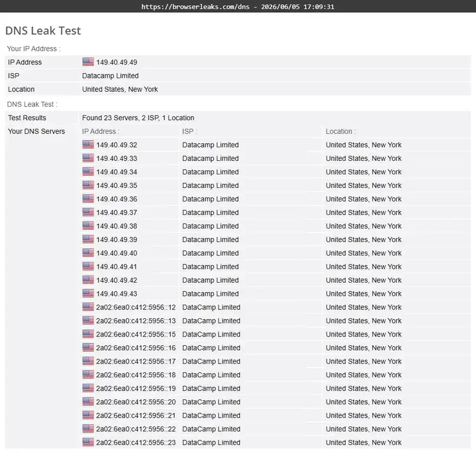Select DNS server address 149.40.49.41

(x=117, y=266)
